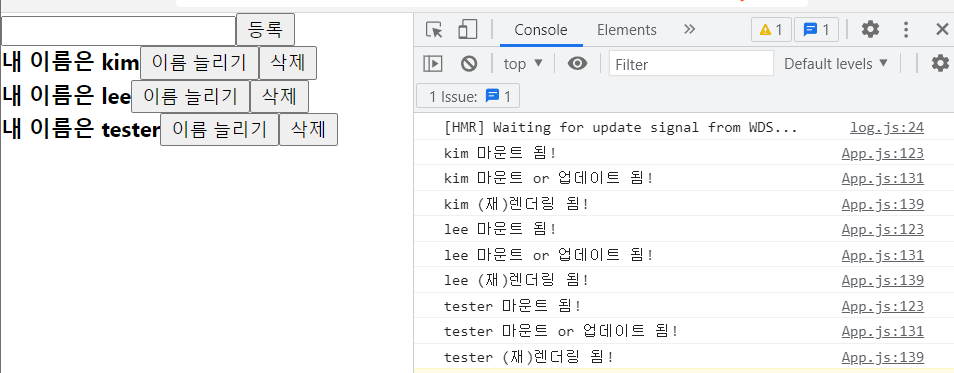Select the HMR Waiting for update log message

pyautogui.click(x=621, y=128)
